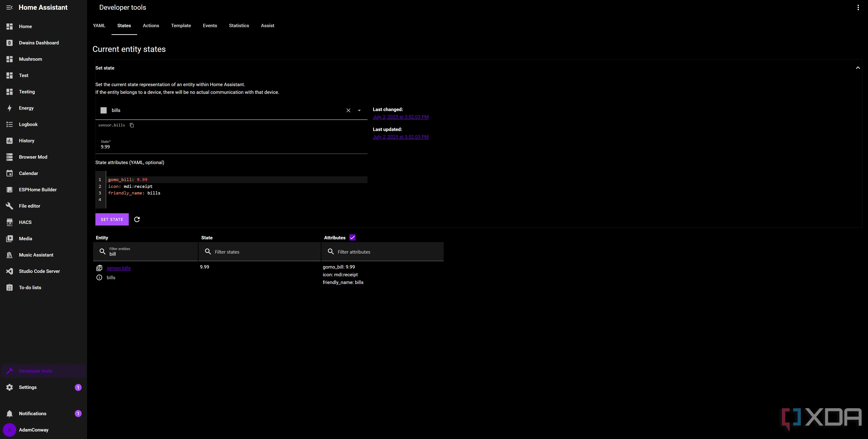868x439 pixels.
Task: Copy the sensor.bills entity ID
Action: pos(132,125)
